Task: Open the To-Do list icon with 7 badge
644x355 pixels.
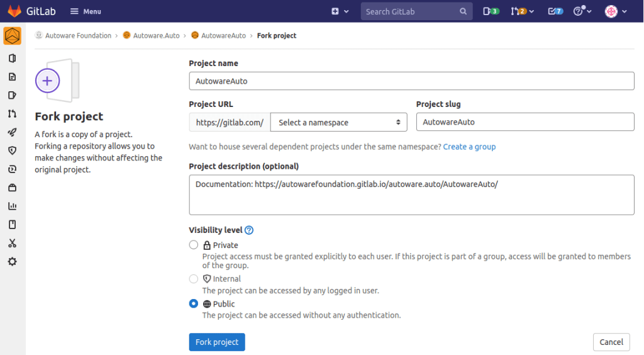Action: coord(555,11)
